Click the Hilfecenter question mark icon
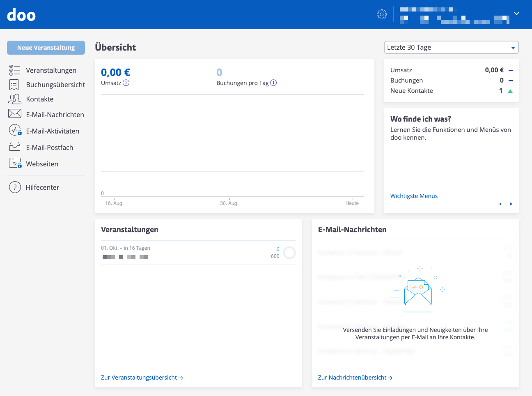 pos(15,187)
